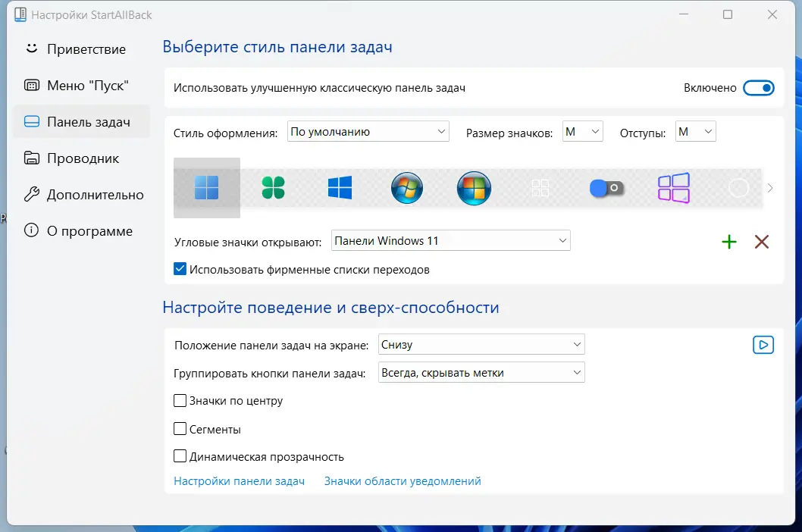Toggle off the improved classic taskbar switch
The width and height of the screenshot is (802, 532).
pyautogui.click(x=759, y=87)
